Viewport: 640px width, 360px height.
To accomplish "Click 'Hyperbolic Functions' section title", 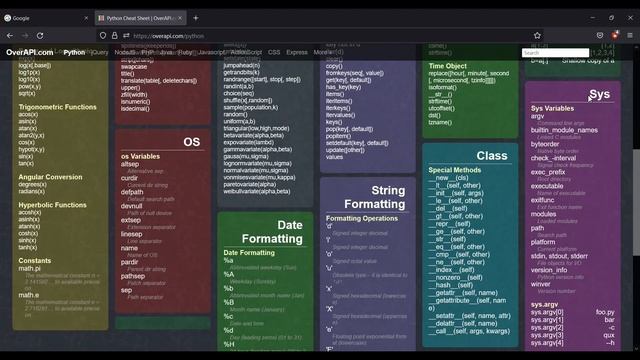I will pyautogui.click(x=52, y=205).
